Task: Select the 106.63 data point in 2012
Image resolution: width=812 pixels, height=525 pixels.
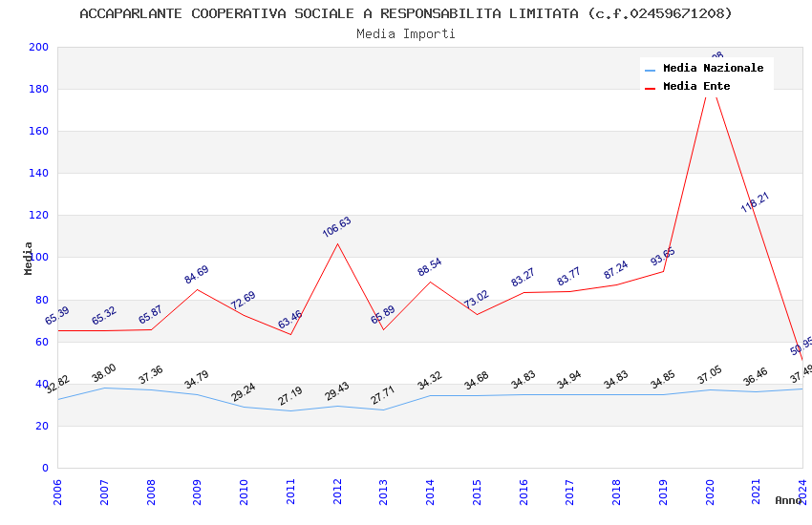Action: click(x=337, y=243)
